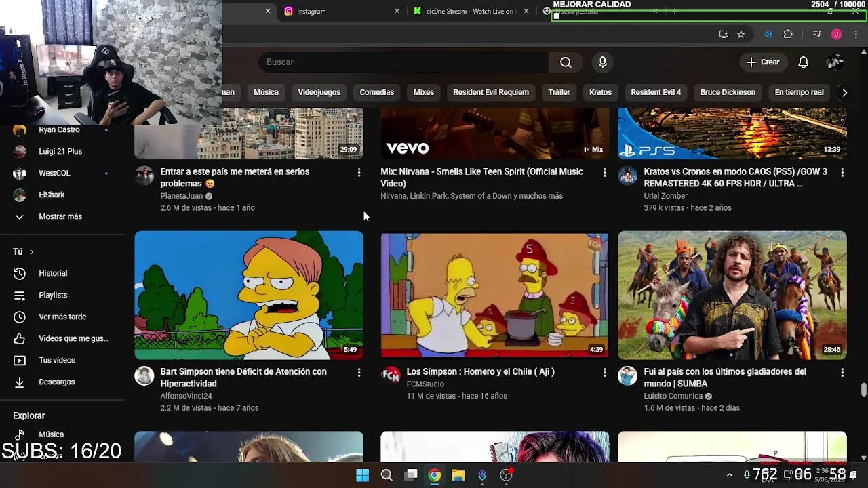868x488 pixels.
Task: Open Chrome media controls icon
Action: pyautogui.click(x=817, y=34)
